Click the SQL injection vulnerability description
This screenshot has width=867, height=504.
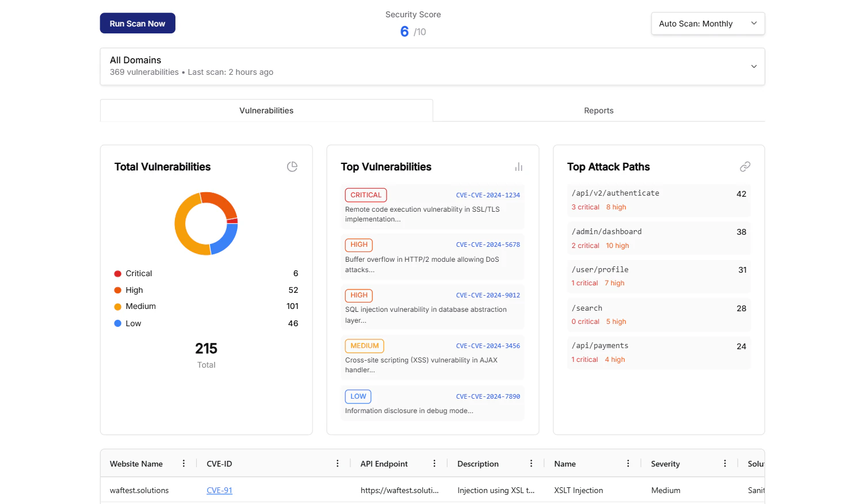tap(426, 315)
